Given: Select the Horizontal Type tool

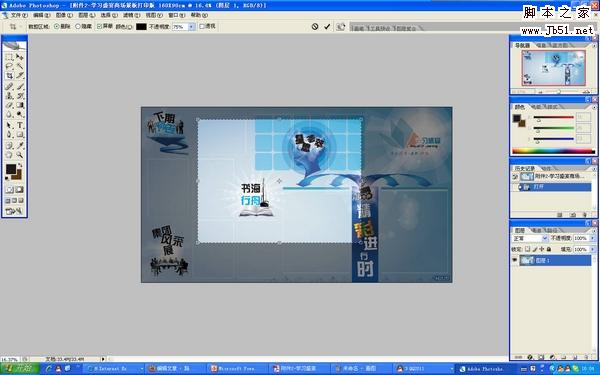Looking at the screenshot, I should (20, 125).
